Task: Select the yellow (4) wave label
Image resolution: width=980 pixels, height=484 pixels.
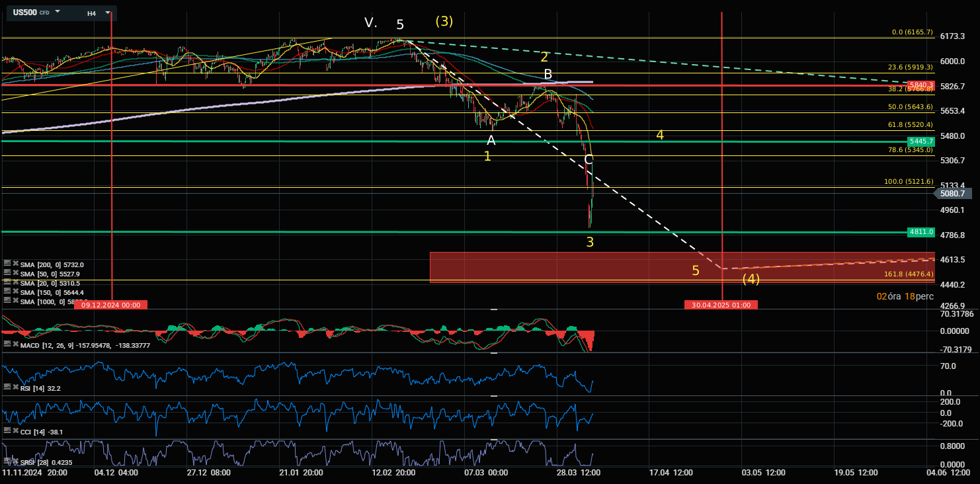Action: coord(751,279)
